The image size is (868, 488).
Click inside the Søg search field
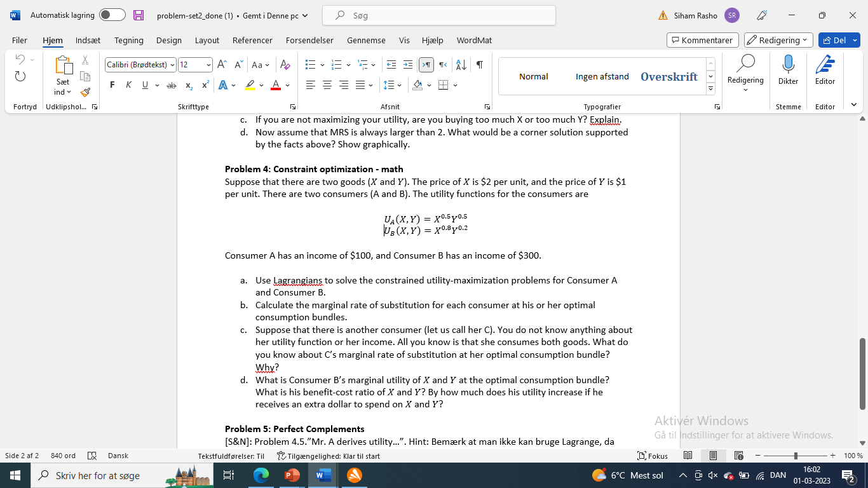pyautogui.click(x=438, y=15)
